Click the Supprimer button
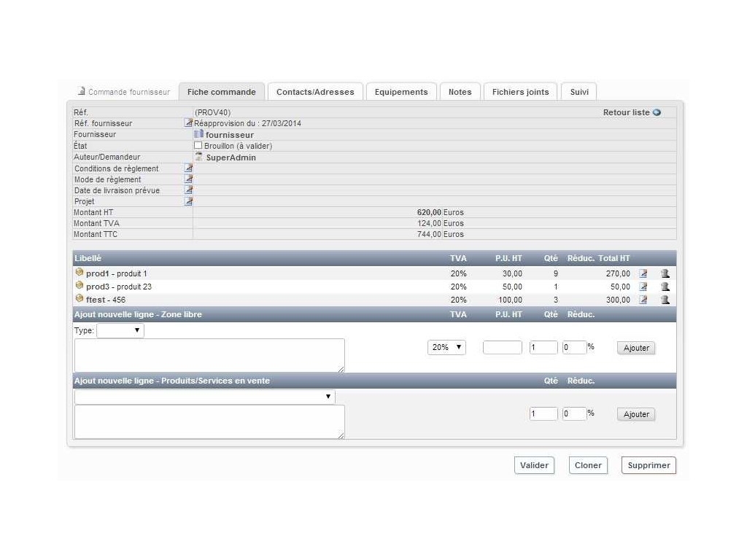 (x=649, y=465)
